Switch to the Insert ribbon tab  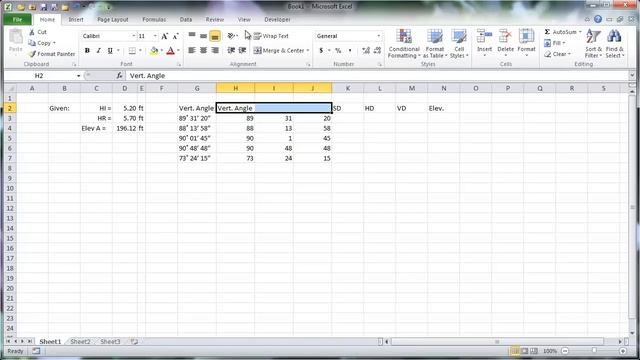76,20
